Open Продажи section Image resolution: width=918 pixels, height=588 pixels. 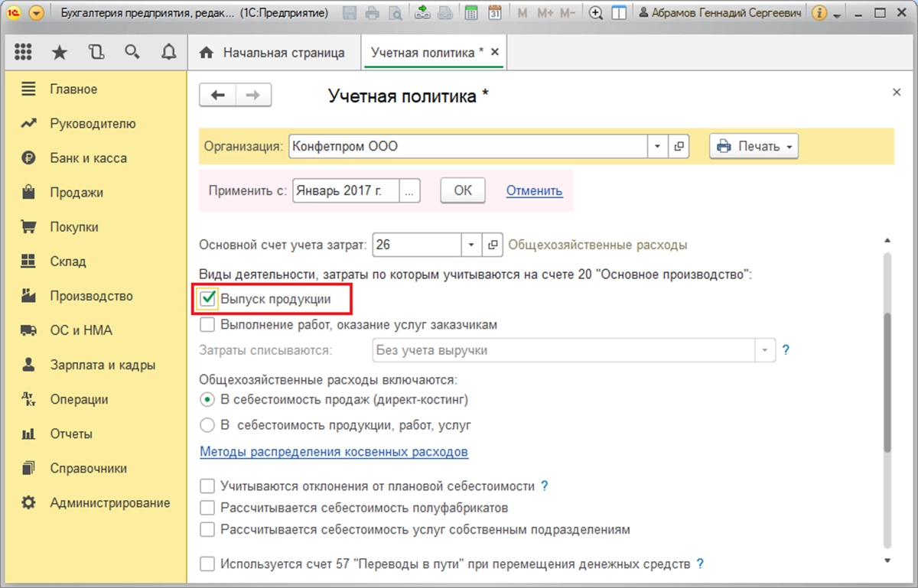tap(76, 193)
